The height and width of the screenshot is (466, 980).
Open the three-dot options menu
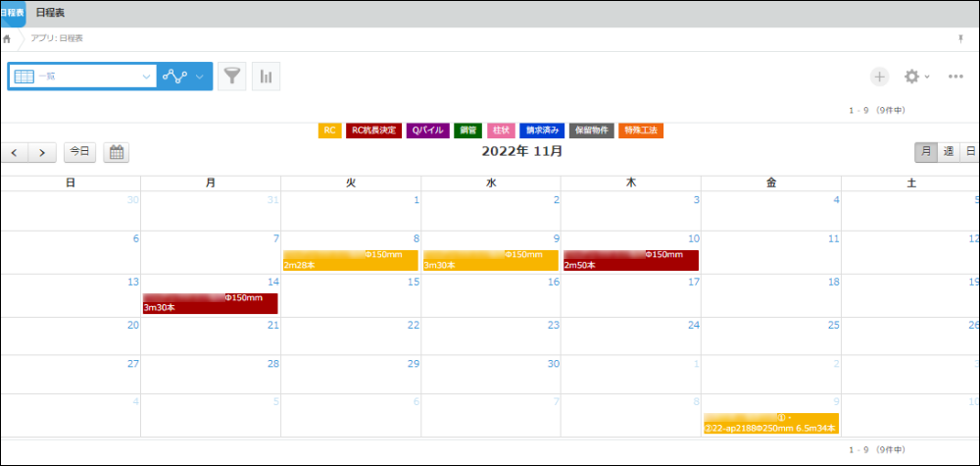(955, 77)
